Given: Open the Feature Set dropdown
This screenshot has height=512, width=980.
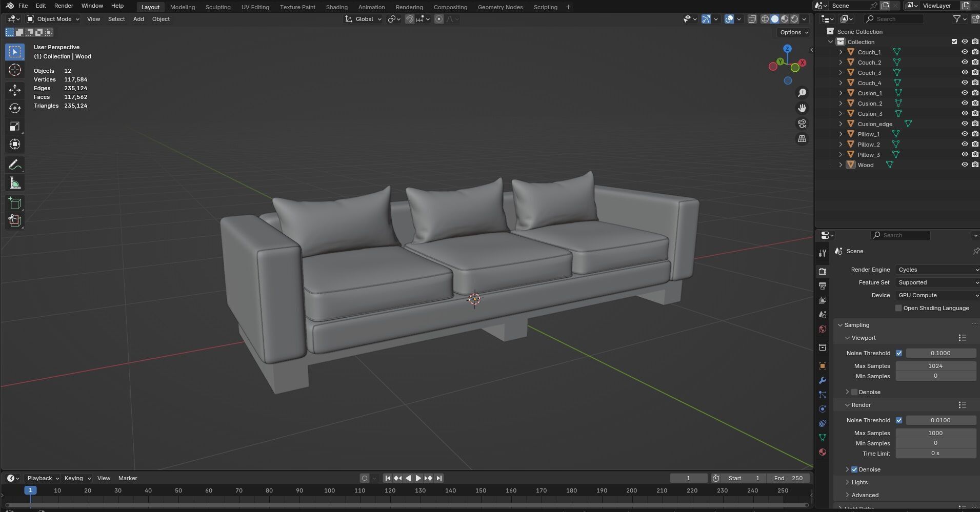Looking at the screenshot, I should coord(937,282).
